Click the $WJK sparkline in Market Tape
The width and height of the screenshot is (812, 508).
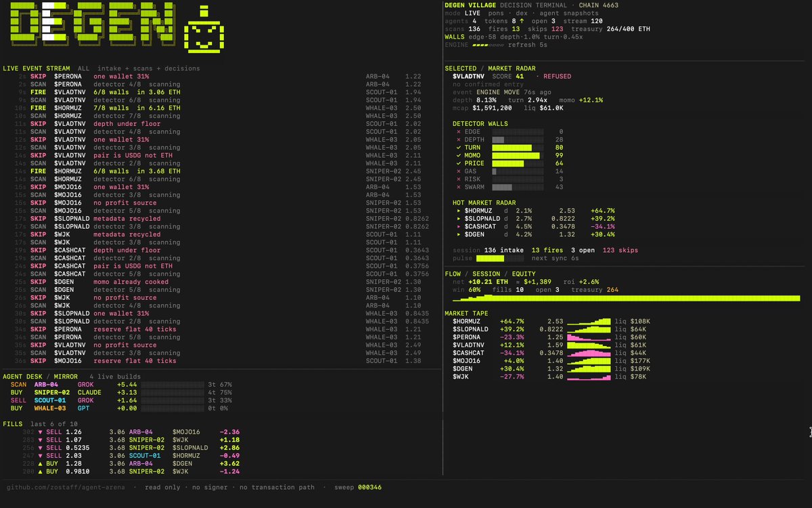(x=588, y=376)
